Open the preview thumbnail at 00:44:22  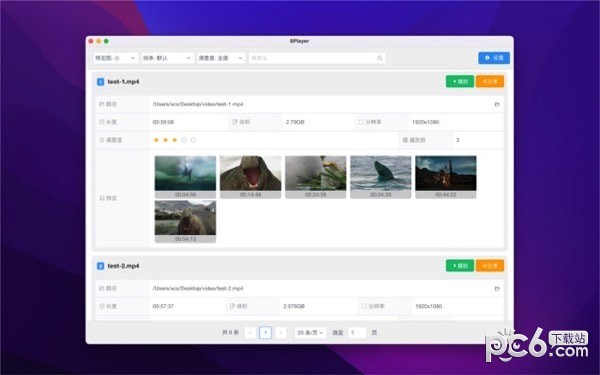446,177
